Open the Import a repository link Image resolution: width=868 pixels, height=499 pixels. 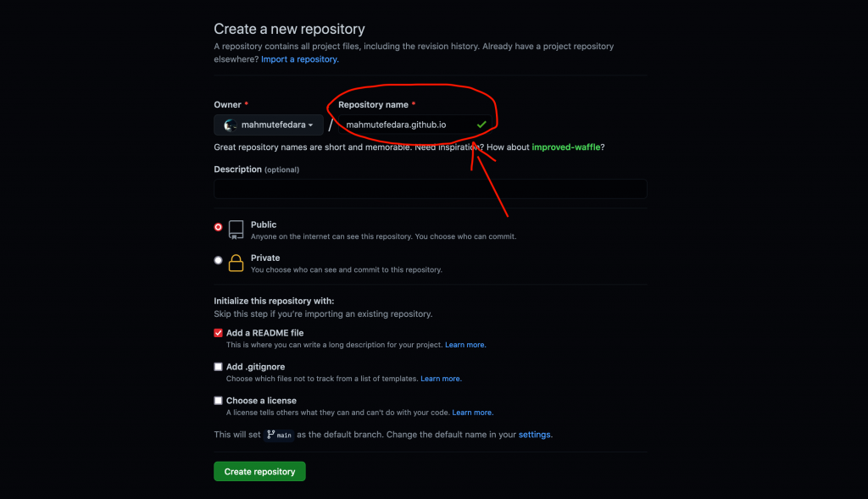[299, 59]
